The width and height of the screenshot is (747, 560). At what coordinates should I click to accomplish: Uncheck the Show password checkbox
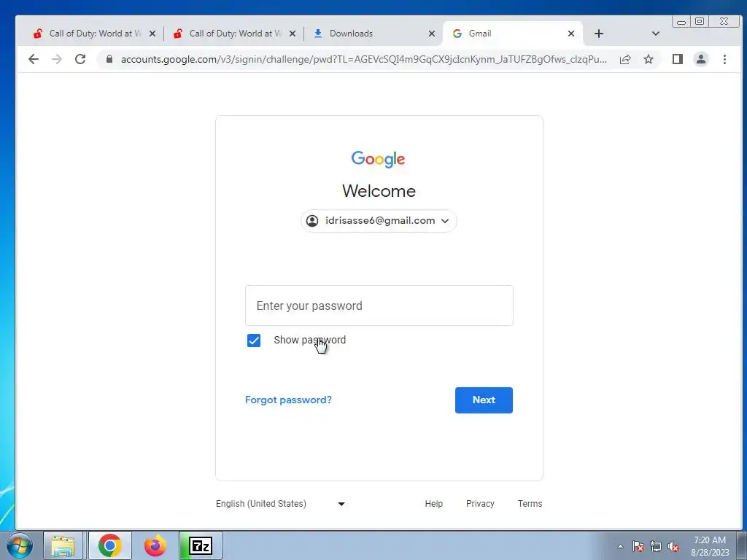coord(253,341)
